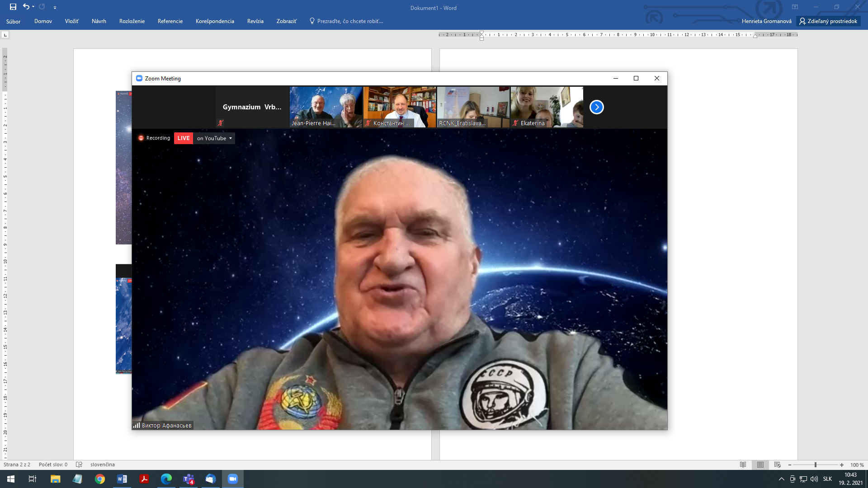This screenshot has height=488, width=868.
Task: Switch the SLK keyboard input language
Action: pos(827,479)
